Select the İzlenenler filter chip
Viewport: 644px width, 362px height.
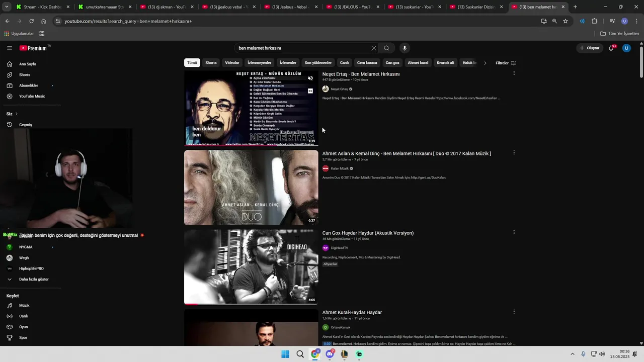coord(288,63)
